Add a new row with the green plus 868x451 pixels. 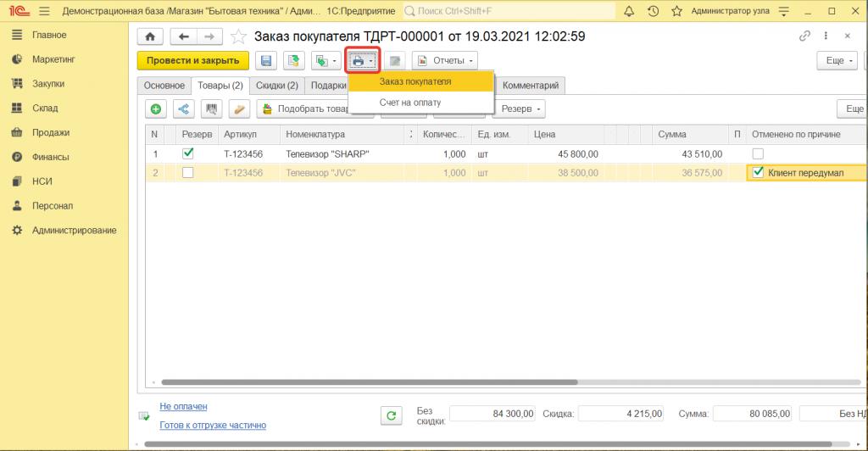click(x=156, y=109)
